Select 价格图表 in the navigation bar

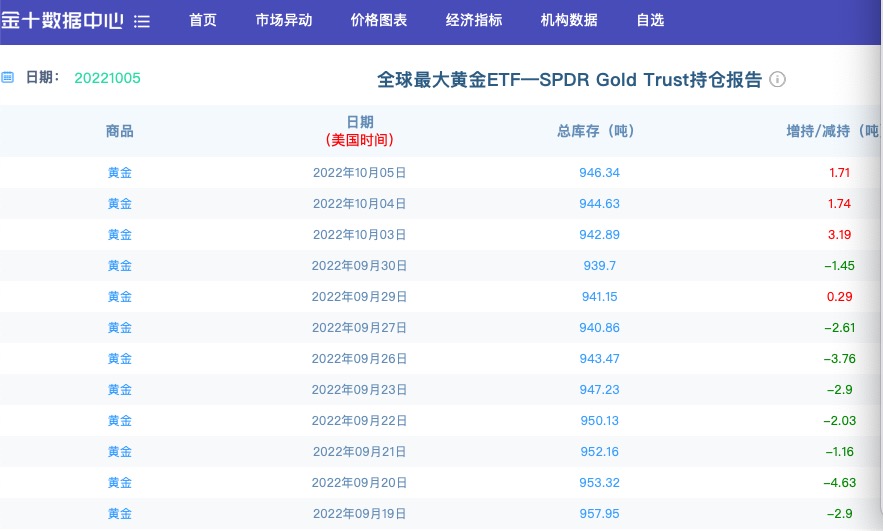point(379,21)
